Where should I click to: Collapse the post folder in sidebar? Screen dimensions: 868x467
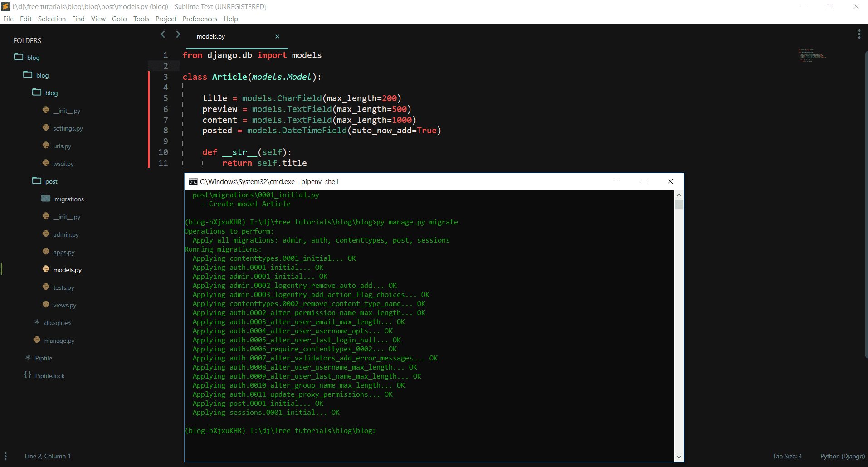tap(37, 181)
